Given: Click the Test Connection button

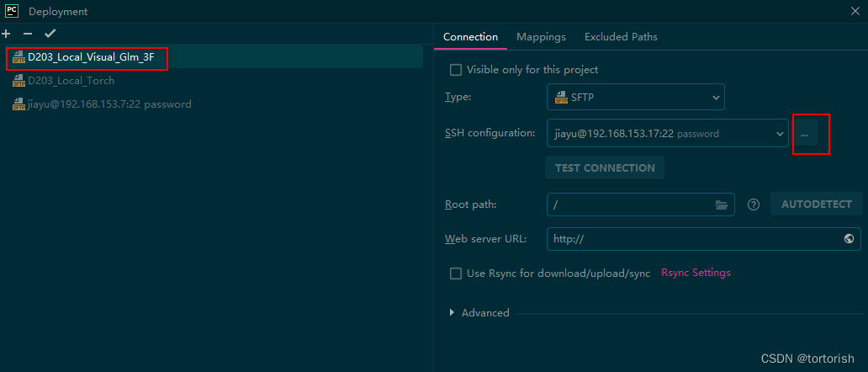Looking at the screenshot, I should pos(605,167).
